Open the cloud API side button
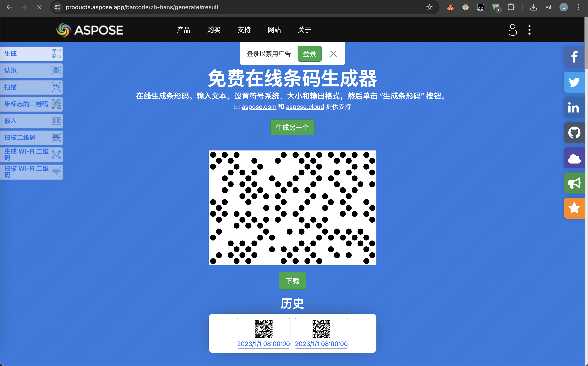This screenshot has height=366, width=588. pyautogui.click(x=574, y=158)
